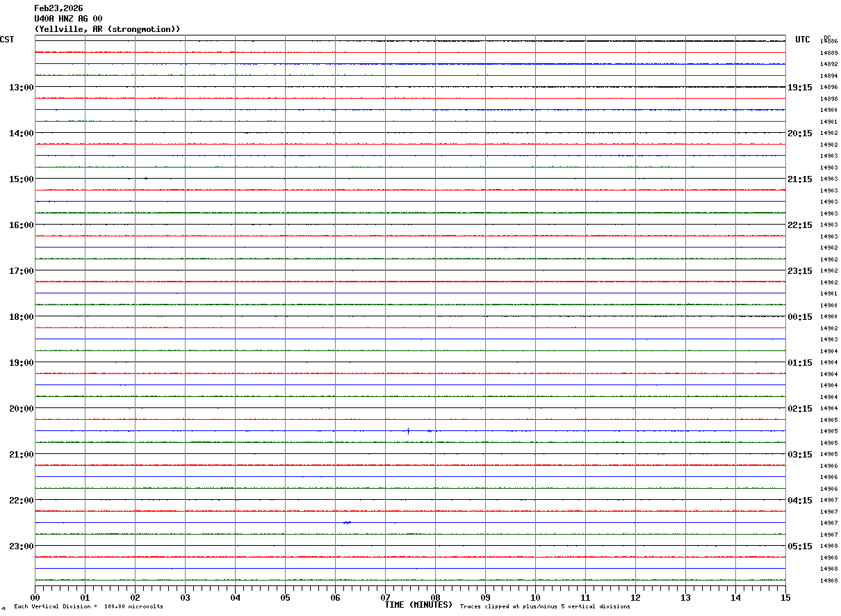841x616 pixels.
Task: Click the Feb23,2026 date header
Action: point(58,8)
